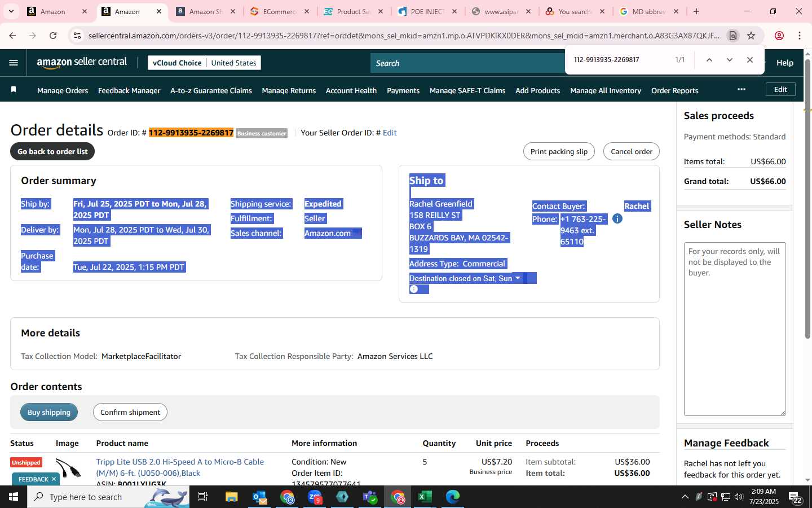Open A-to-z Guarantee Claims

[x=211, y=90]
